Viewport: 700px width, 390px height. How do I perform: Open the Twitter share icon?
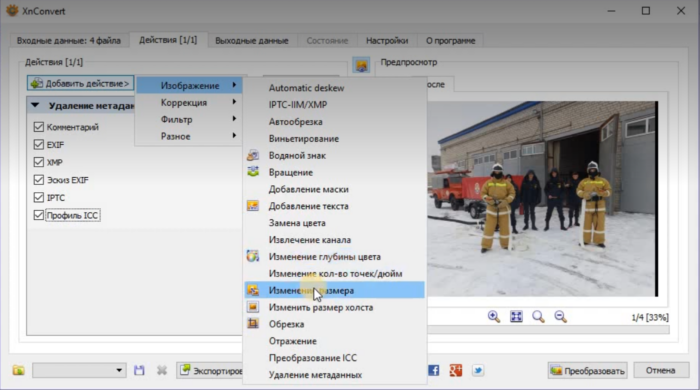coord(478,370)
